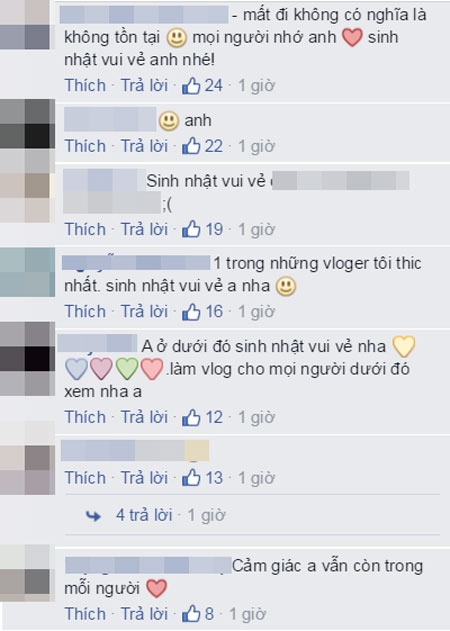Like the Sinh nhật vui vẻ comment with 19 likes
Viewport: 450px width, 631px height.
pos(85,229)
